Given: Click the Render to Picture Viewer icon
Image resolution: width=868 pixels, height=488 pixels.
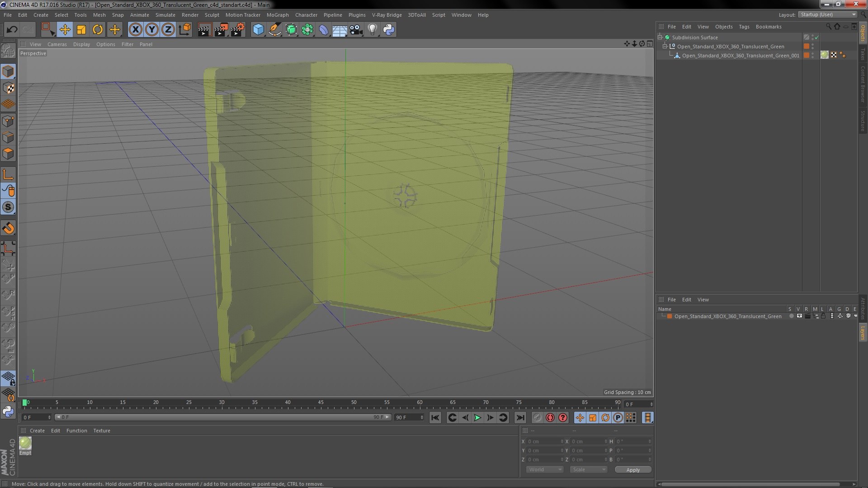Looking at the screenshot, I should coord(221,30).
